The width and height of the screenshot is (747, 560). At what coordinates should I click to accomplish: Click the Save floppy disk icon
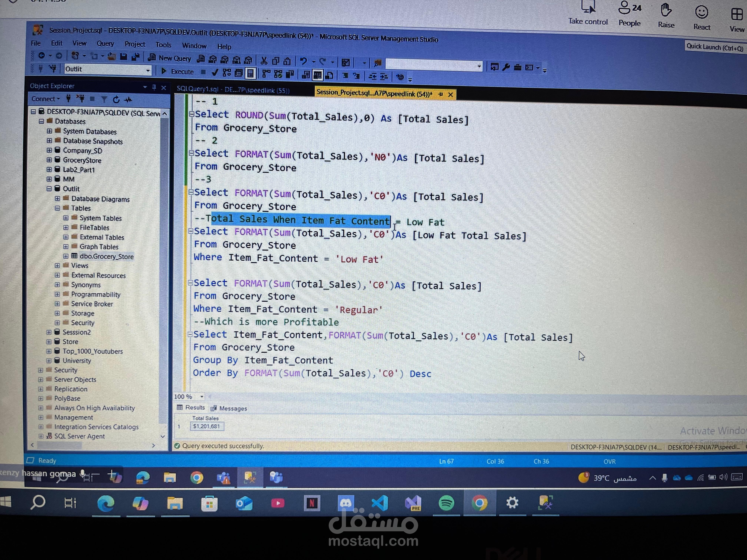coord(124,57)
